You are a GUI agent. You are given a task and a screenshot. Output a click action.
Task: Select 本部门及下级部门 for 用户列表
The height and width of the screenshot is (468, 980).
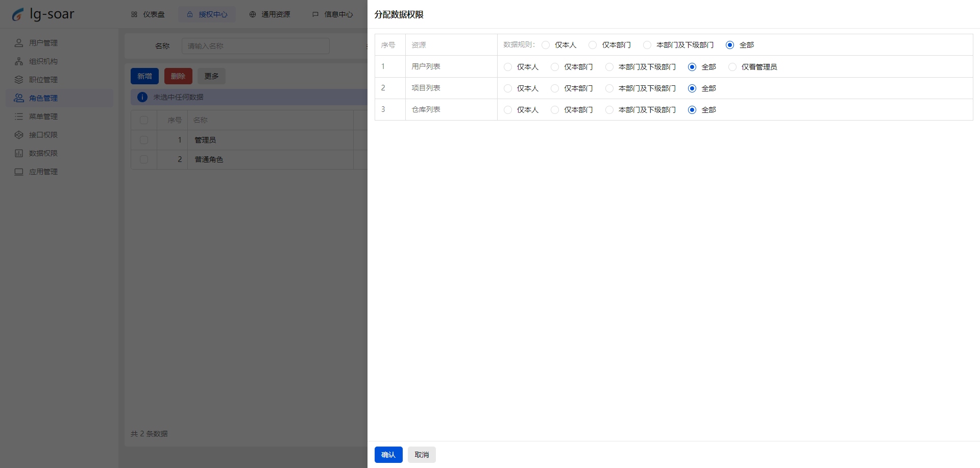(609, 67)
